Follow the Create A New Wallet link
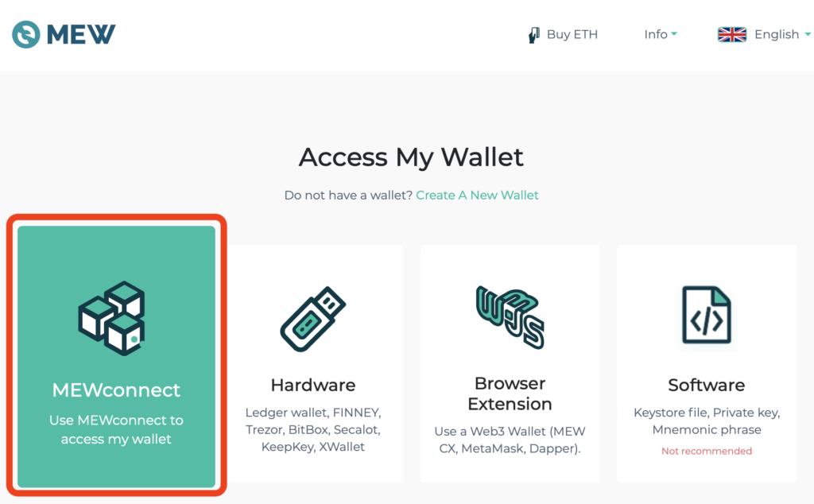The image size is (814, 504). (477, 196)
